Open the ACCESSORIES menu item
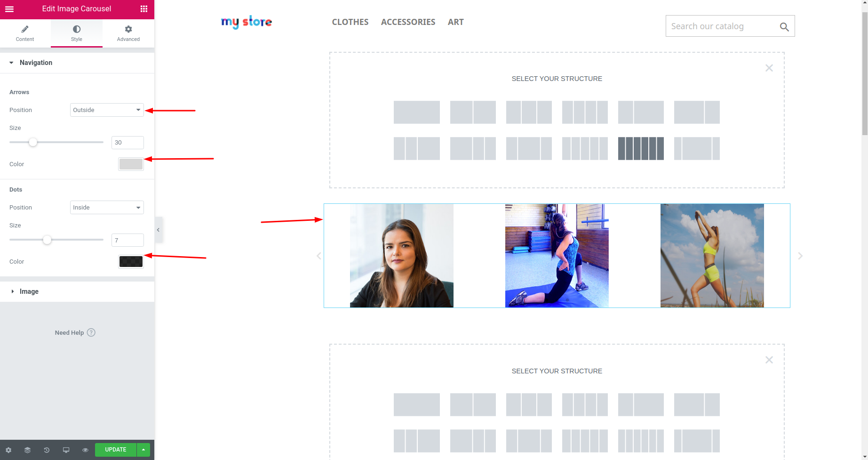The image size is (868, 460). (408, 22)
